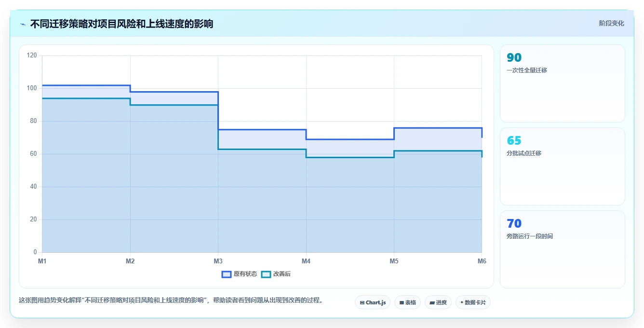Screen dimensions: 644x328
Task: Click the M5 x-axis label
Action: click(x=394, y=261)
